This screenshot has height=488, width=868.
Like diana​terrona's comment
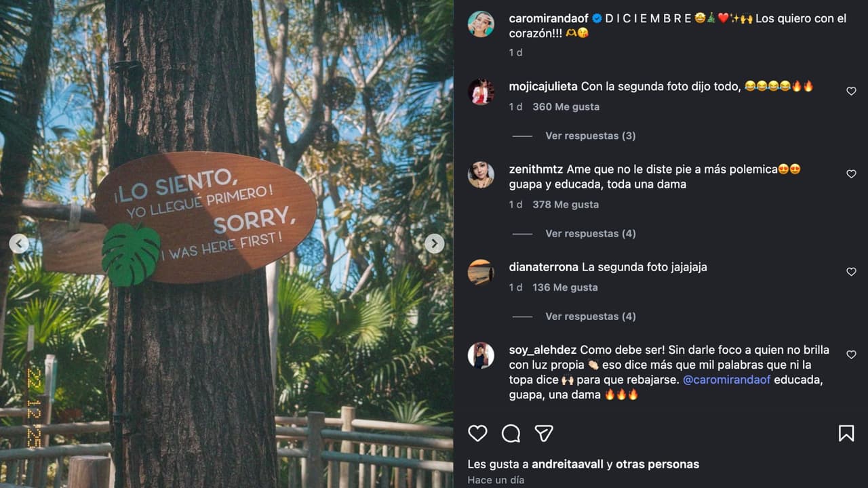point(851,272)
